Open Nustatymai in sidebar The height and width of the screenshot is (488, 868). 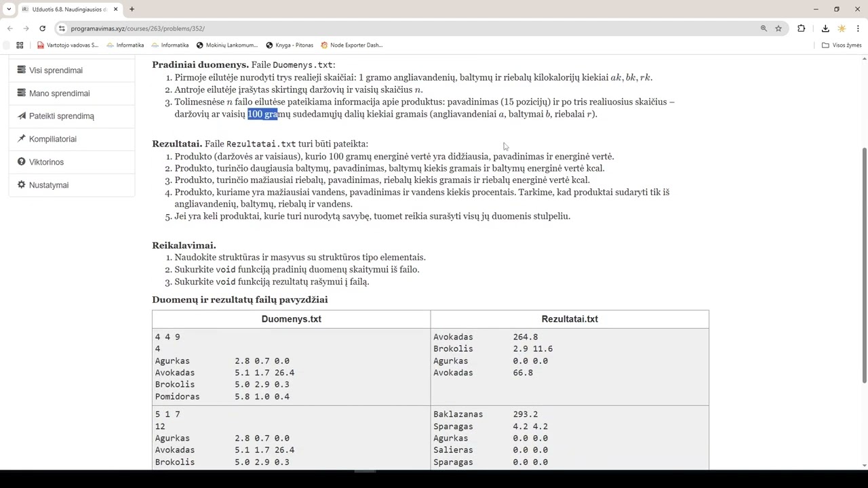point(71,185)
